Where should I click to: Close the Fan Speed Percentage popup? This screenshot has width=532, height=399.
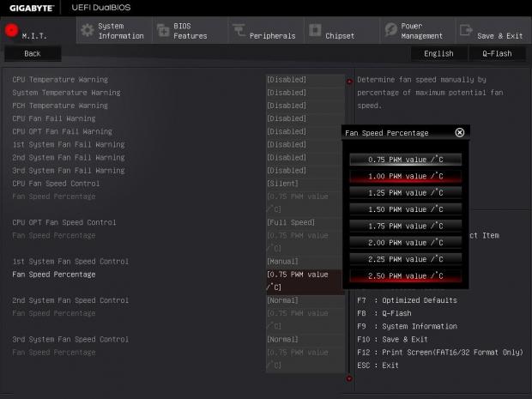460,132
